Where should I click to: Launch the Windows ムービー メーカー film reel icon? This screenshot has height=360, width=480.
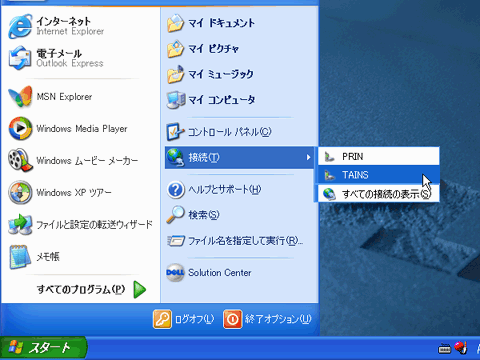20,160
